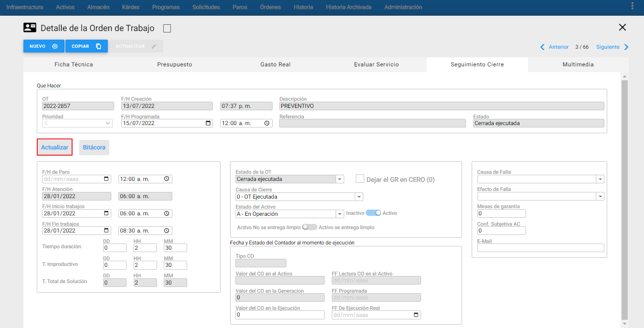This screenshot has width=644, height=328.
Task: Click the disabled ACTUALIZAR toolbar button
Action: [136, 46]
